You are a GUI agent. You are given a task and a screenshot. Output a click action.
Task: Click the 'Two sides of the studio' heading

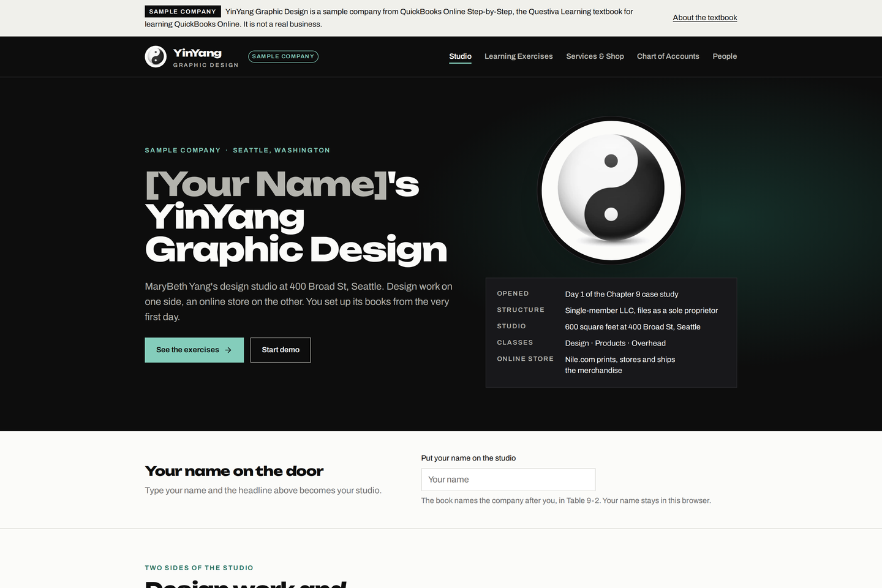199,568
